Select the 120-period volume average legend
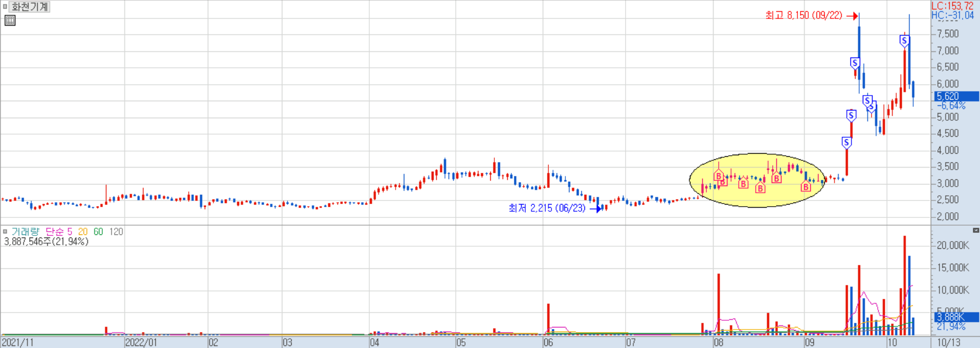The height and width of the screenshot is (348, 980). (116, 232)
